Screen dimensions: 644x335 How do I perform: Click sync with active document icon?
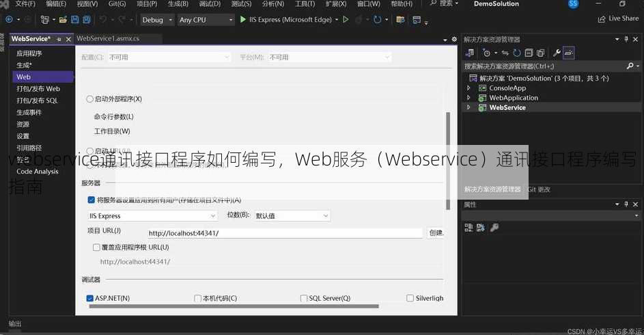click(505, 53)
